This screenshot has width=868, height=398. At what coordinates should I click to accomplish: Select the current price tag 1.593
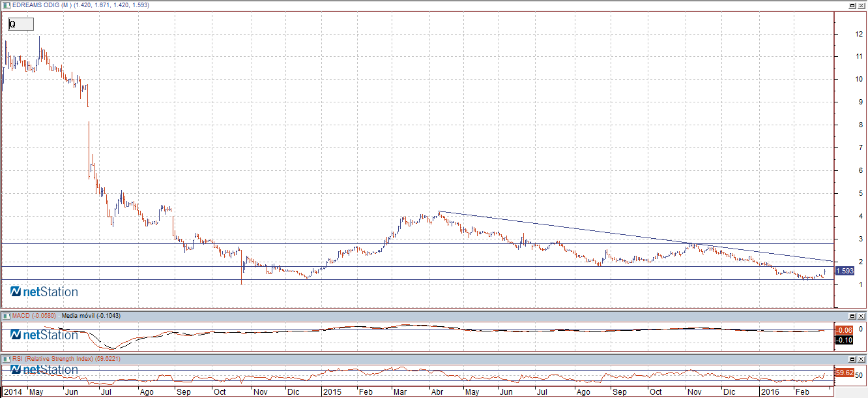(x=844, y=271)
